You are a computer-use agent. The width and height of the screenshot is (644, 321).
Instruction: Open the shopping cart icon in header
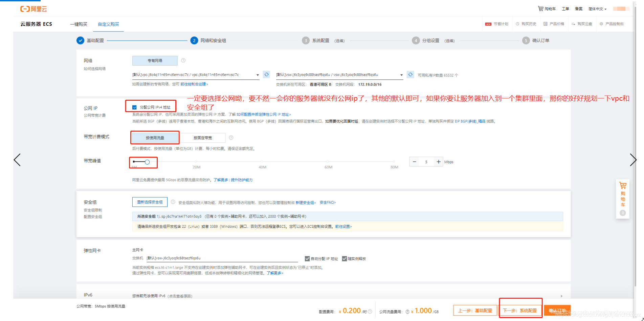(540, 8)
